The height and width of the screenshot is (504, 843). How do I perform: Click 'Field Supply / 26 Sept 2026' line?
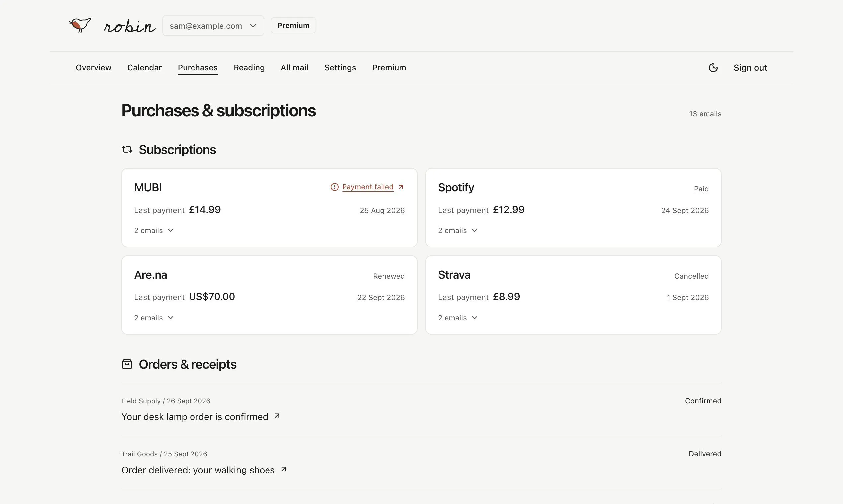pos(166,401)
